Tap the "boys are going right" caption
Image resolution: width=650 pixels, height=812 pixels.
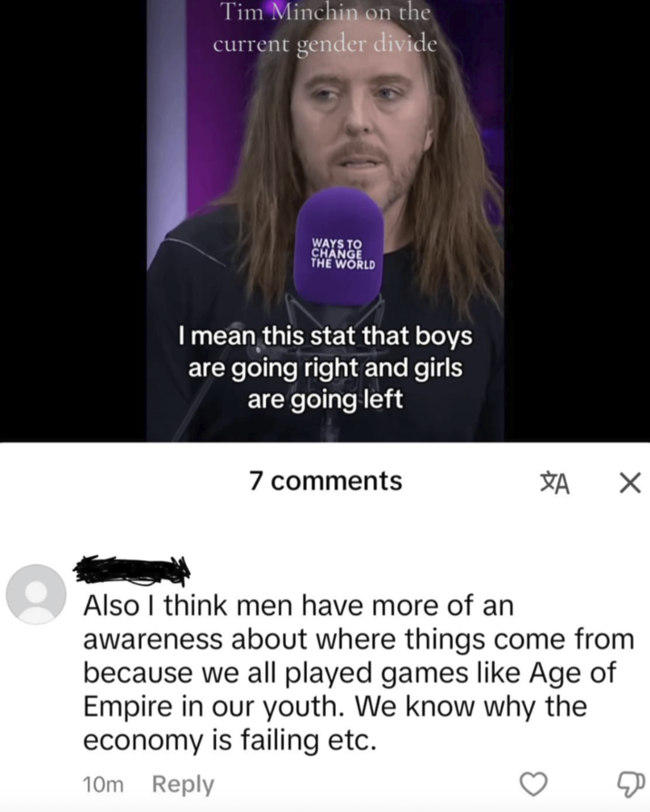tap(326, 352)
